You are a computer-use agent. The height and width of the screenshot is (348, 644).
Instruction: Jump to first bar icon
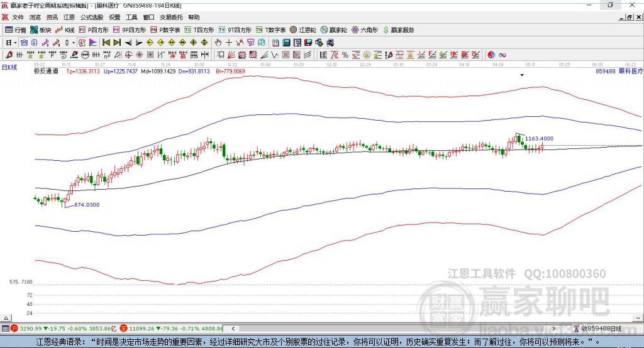[x=106, y=43]
